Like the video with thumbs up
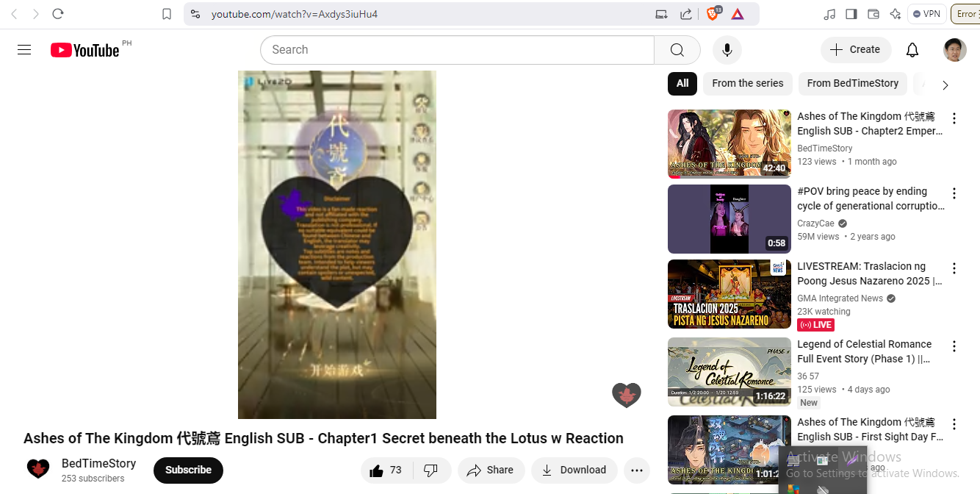Image resolution: width=980 pixels, height=494 pixels. tap(386, 470)
